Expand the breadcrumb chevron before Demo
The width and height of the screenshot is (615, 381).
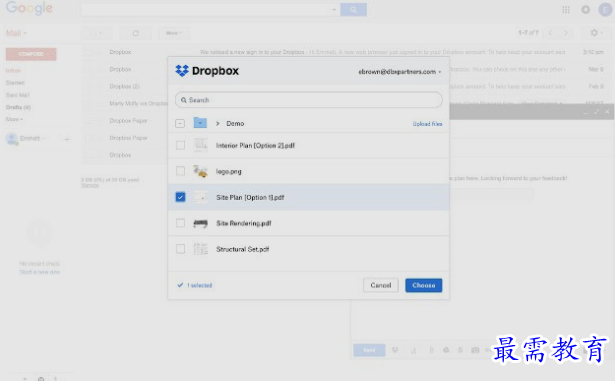point(218,124)
